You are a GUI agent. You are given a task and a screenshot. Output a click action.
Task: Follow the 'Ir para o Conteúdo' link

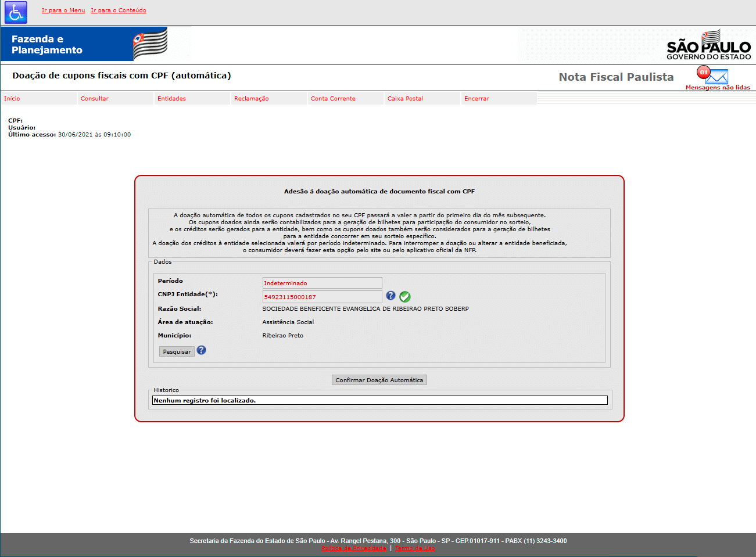[x=119, y=10]
